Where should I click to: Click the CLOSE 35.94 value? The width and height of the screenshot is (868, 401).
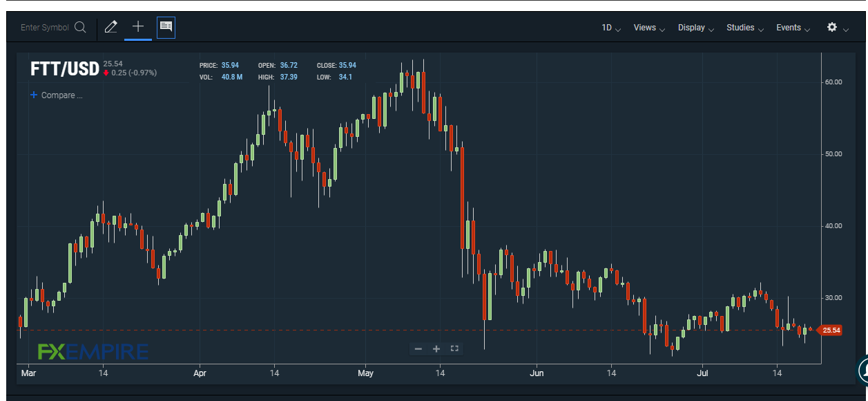[347, 65]
